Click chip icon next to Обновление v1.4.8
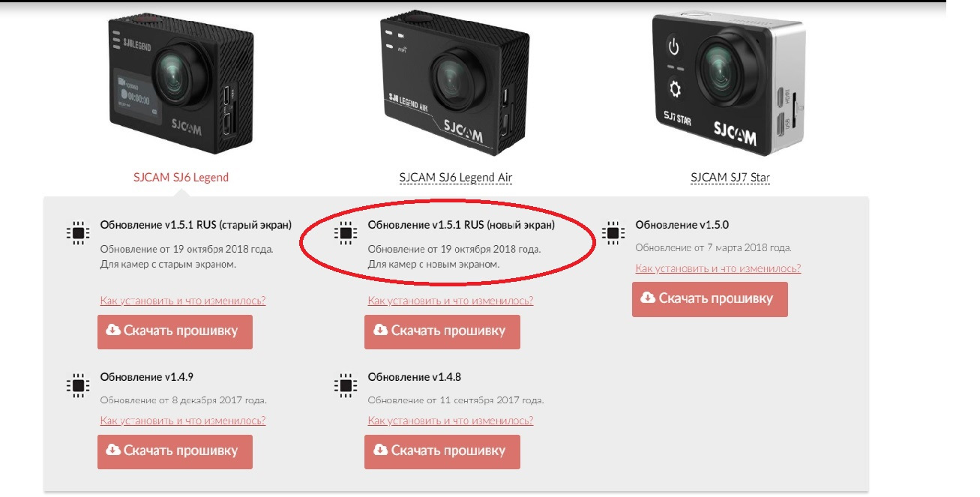Screen dimensions: 980x497 (344, 385)
